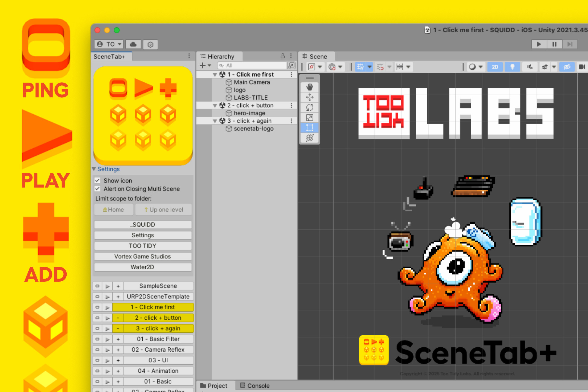Open the grid visibility dropdown arrow
Image resolution: width=588 pixels, height=392 pixels.
point(370,67)
